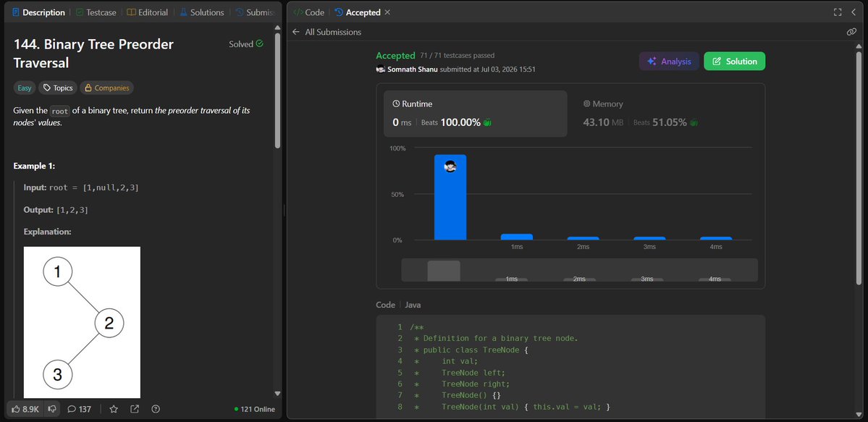
Task: Click the Example 1 heading
Action: click(34, 166)
